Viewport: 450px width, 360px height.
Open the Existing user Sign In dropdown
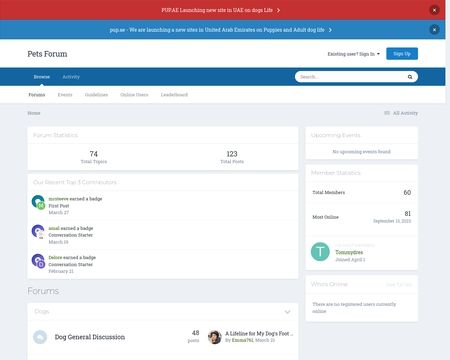click(353, 54)
